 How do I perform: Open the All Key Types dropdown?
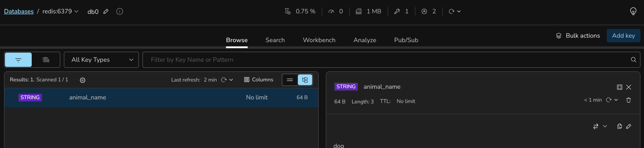click(101, 60)
